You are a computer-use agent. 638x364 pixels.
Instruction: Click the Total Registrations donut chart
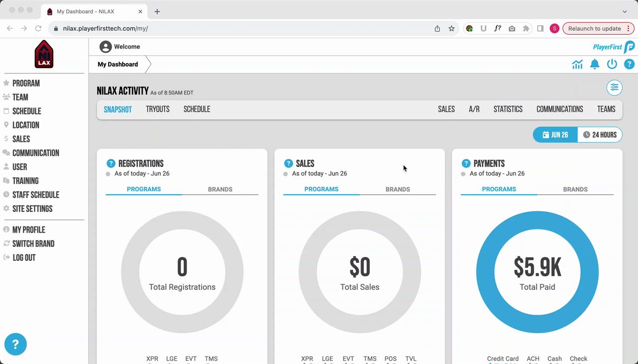(182, 272)
